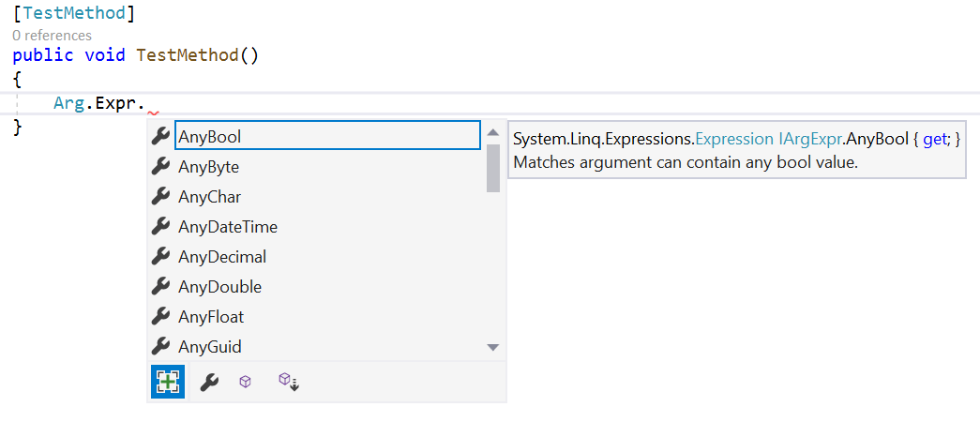Toggle the expand-selection filter with green plus

click(168, 382)
